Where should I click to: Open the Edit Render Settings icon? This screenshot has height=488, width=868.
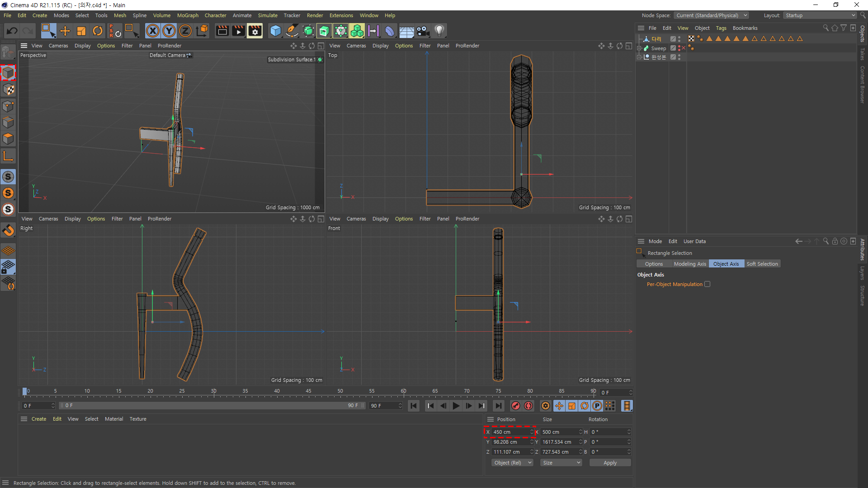[255, 31]
